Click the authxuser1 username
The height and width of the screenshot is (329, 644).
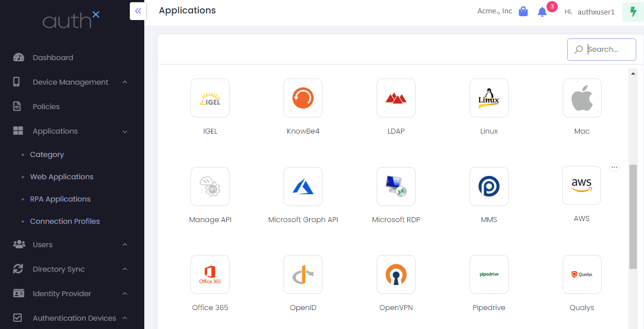coord(596,12)
